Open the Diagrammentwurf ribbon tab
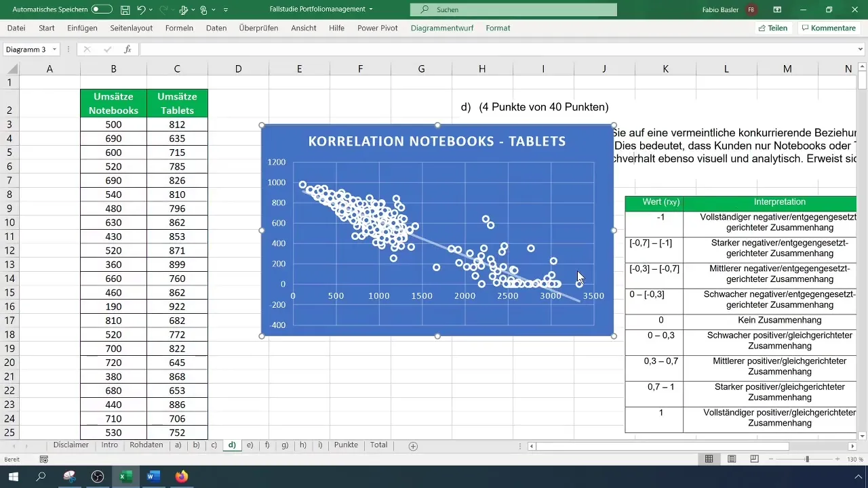Image resolution: width=868 pixels, height=488 pixels. pyautogui.click(x=442, y=28)
